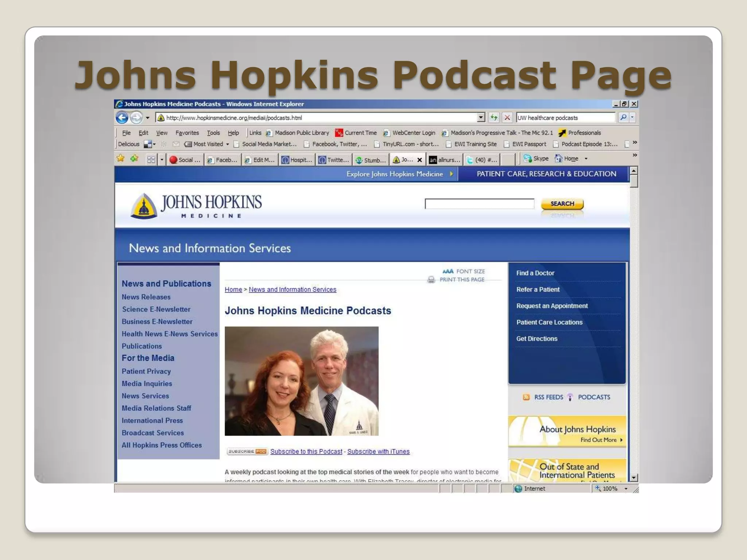Open the View menu
This screenshot has height=560, width=747.
[x=162, y=133]
